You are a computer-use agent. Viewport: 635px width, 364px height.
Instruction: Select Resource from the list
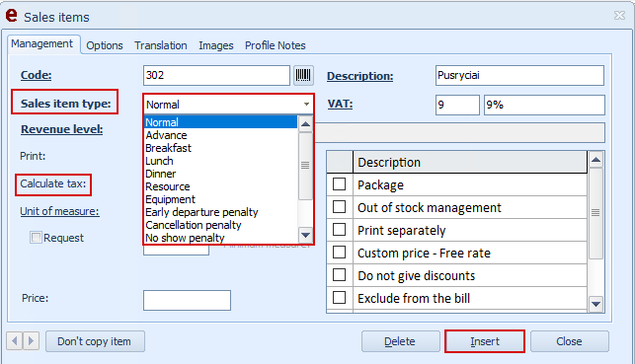click(221, 186)
